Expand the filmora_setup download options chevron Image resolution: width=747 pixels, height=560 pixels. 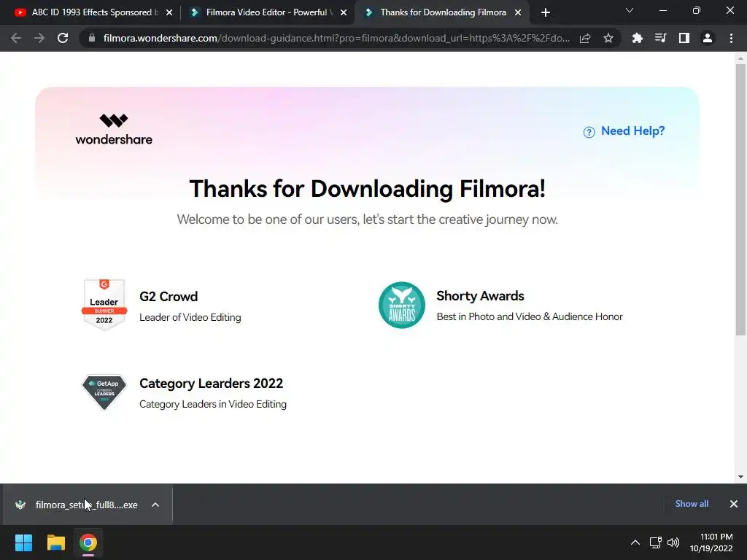coord(155,505)
